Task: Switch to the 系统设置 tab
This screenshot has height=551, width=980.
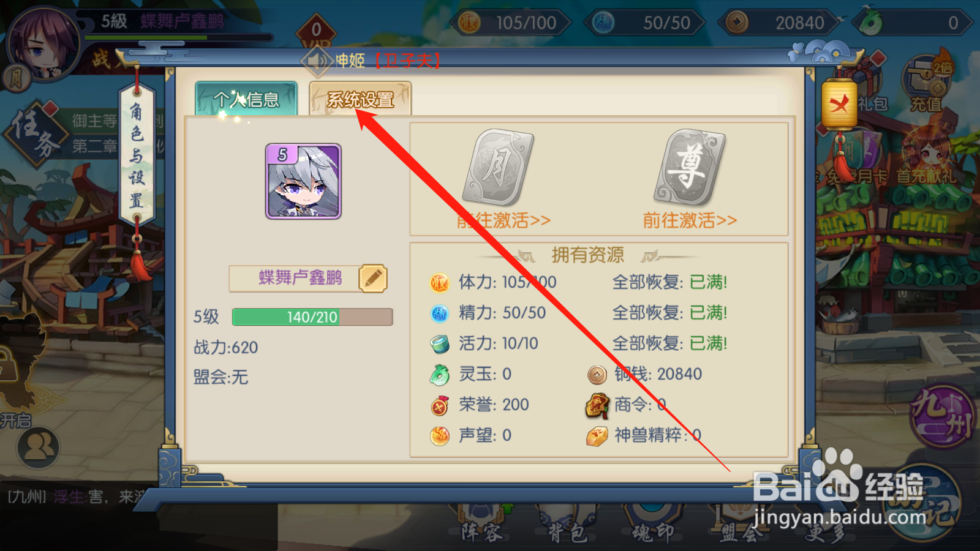Action: pos(360,99)
